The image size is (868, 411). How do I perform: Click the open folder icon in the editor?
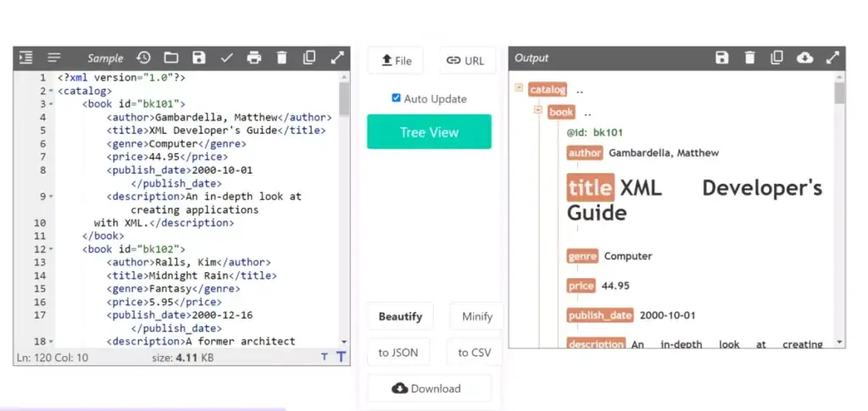tap(171, 58)
